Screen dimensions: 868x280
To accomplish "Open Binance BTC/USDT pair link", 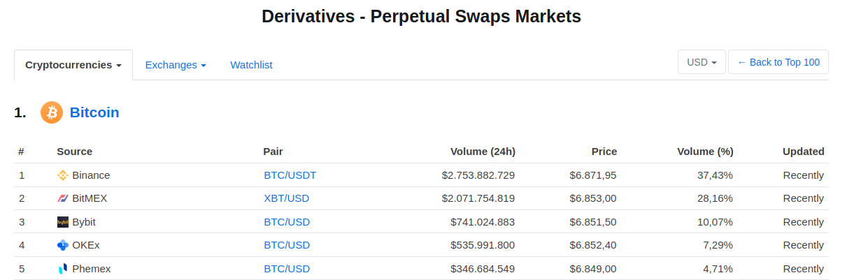I will point(290,175).
